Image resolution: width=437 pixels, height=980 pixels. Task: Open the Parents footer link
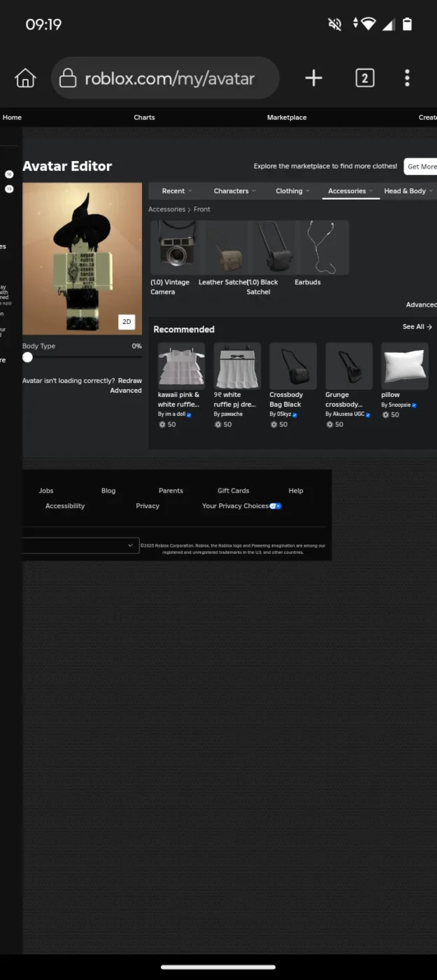[x=171, y=491]
